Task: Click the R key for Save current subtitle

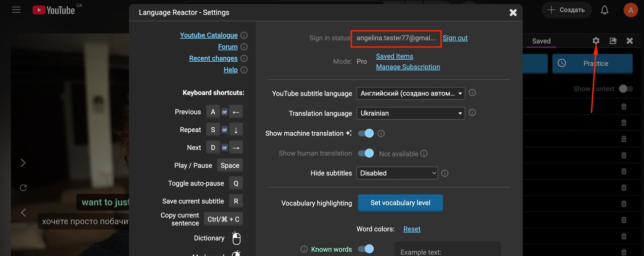Action: point(236,201)
